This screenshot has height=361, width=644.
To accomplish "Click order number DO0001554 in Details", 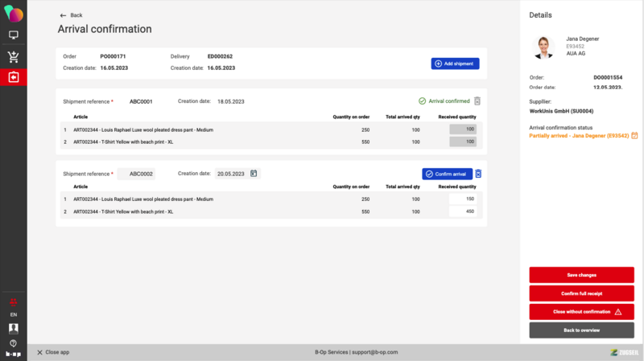I will 608,77.
